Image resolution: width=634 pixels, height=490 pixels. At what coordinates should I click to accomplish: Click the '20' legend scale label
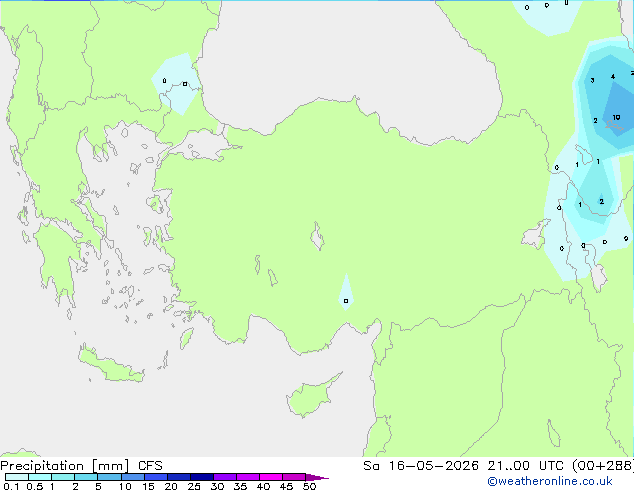171,486
